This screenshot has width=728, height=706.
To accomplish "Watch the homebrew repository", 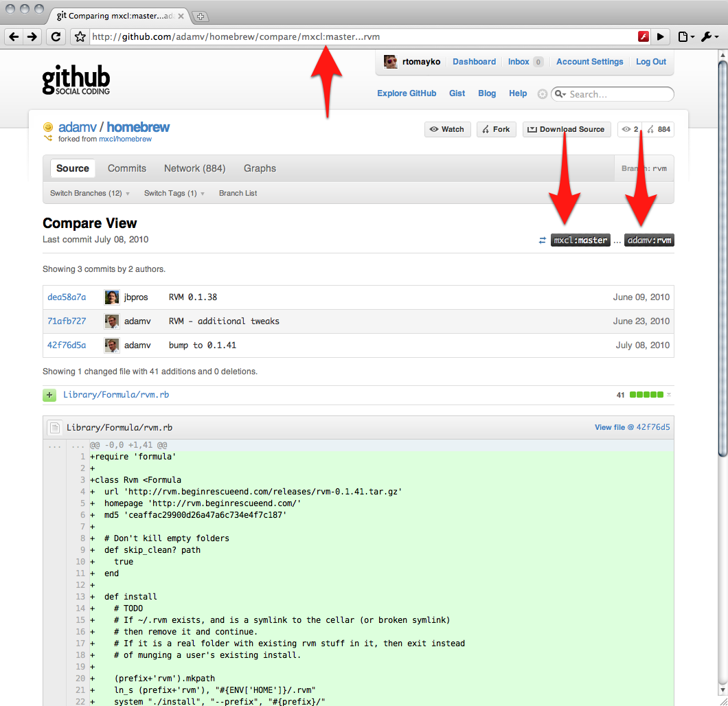I will pyautogui.click(x=447, y=129).
